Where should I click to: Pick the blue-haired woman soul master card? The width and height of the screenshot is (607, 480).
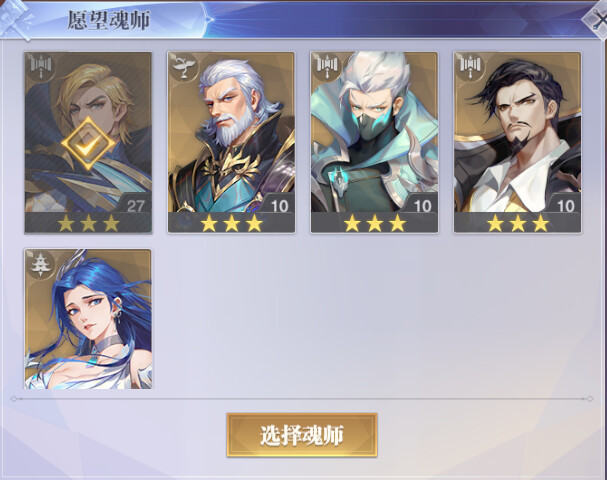tap(88, 319)
